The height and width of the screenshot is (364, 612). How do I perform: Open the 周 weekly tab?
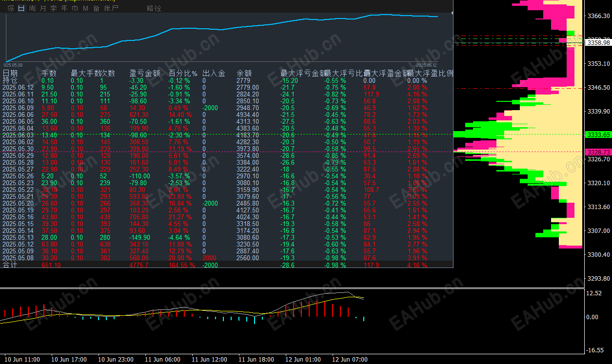click(32, 8)
